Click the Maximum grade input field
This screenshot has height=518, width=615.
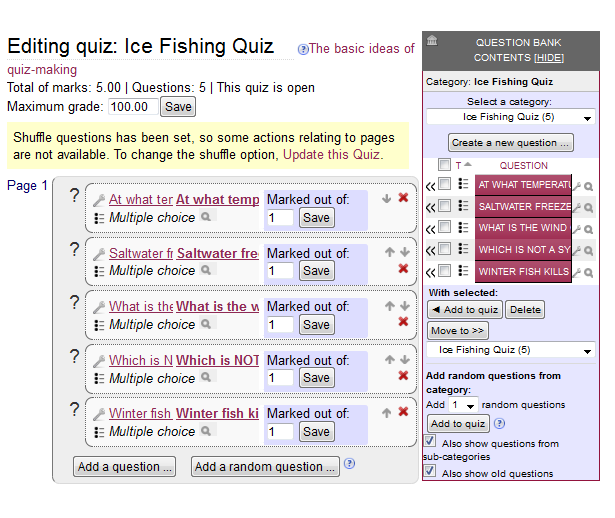(x=133, y=107)
